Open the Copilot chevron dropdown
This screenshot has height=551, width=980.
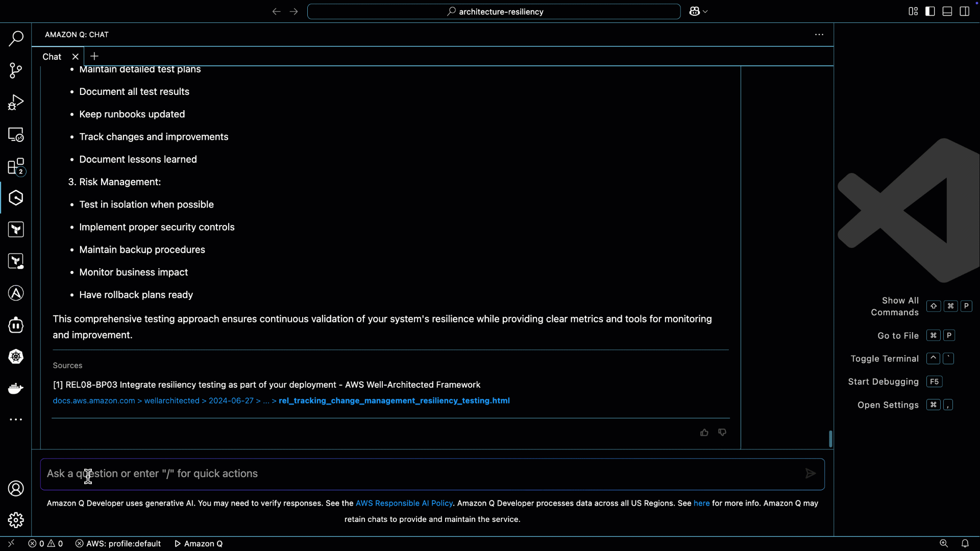click(705, 11)
